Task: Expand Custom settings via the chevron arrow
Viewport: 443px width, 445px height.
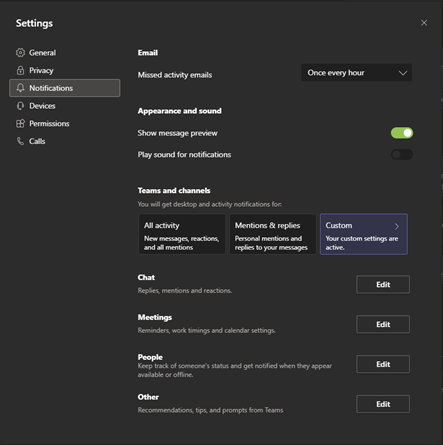Action: coord(397,226)
